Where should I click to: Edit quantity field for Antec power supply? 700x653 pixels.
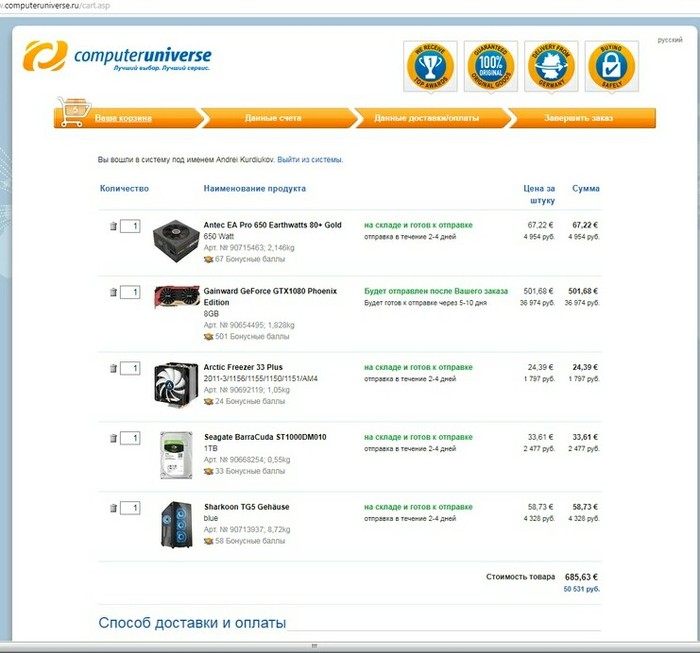(130, 226)
